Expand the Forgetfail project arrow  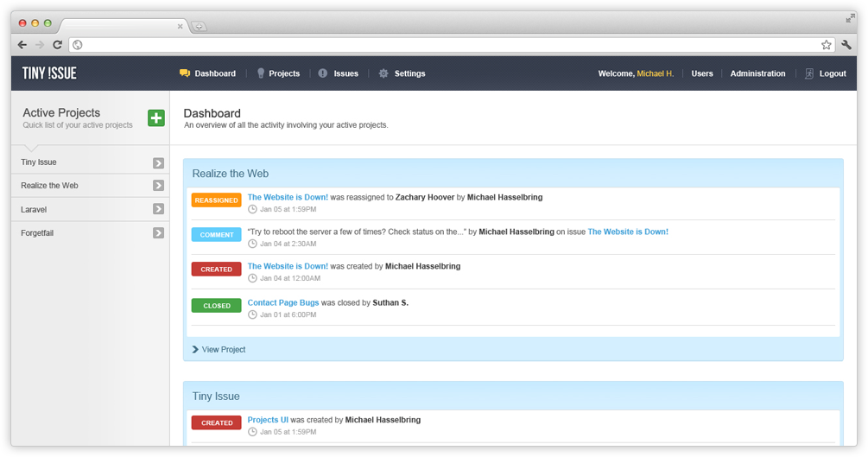[158, 233]
